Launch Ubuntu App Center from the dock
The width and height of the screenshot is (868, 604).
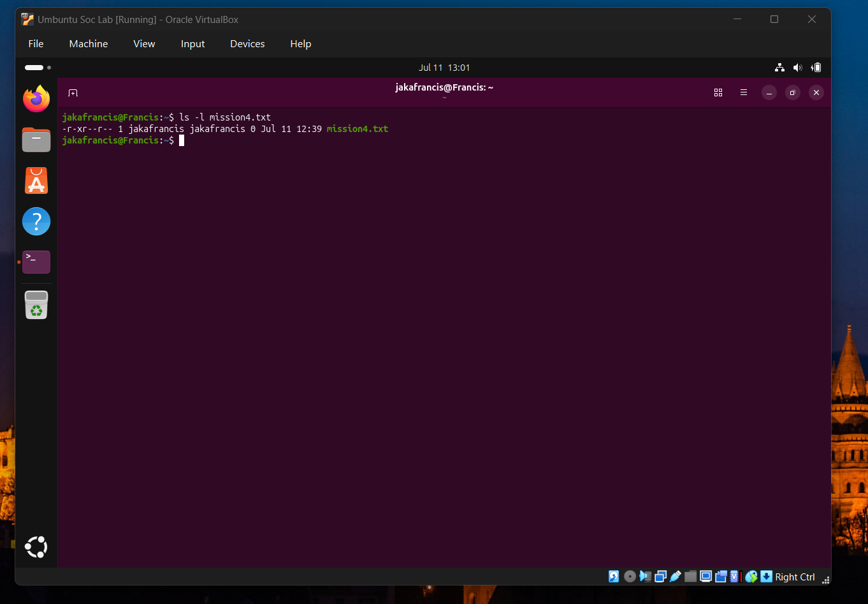(36, 180)
